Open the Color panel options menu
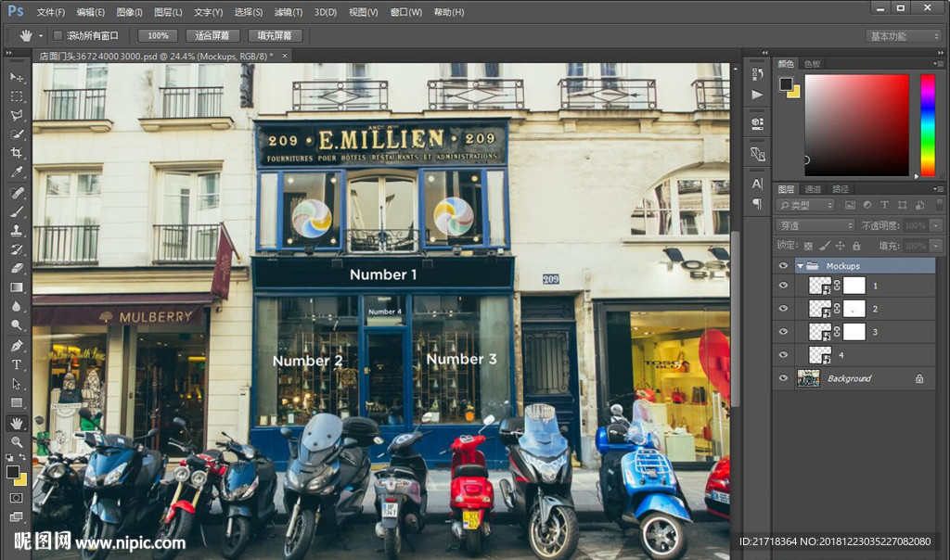950x560 pixels. (x=938, y=64)
